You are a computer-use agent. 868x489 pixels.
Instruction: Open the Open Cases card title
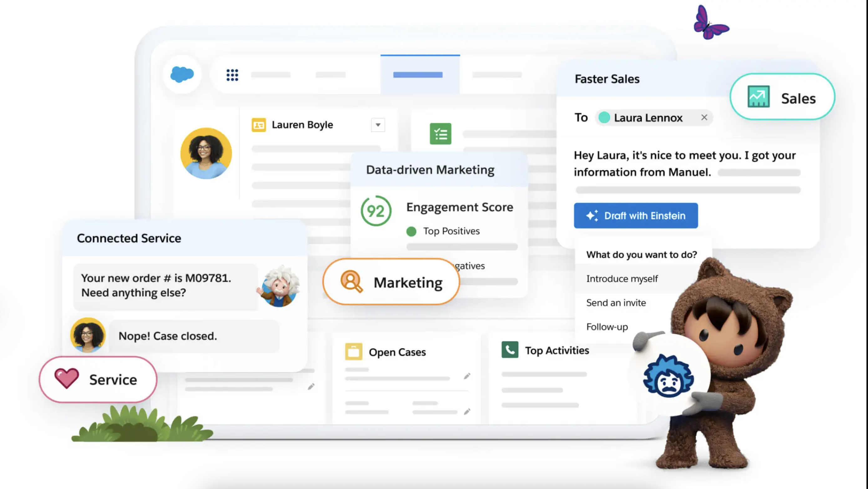(x=397, y=352)
